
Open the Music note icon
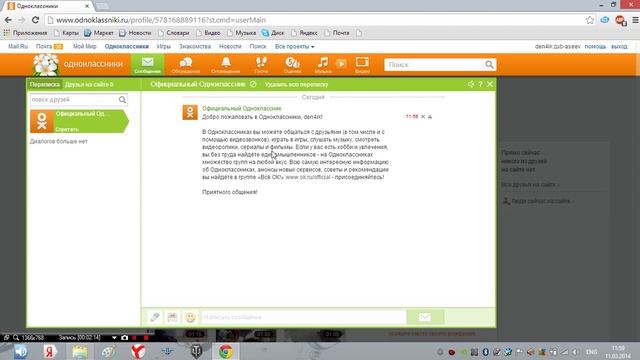pos(323,64)
